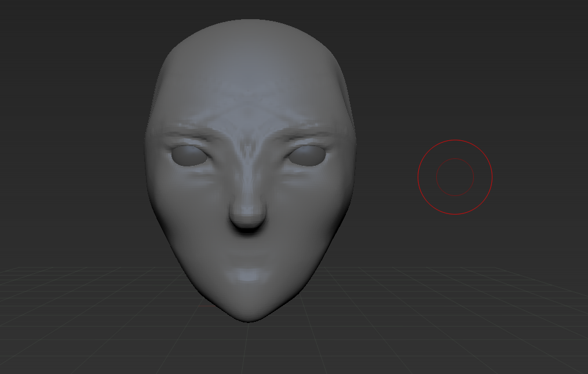Click the tip of the sculpted nose

tap(247, 215)
